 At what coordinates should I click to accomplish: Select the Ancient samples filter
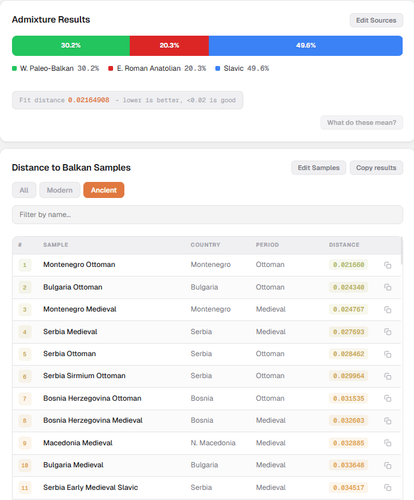click(104, 190)
